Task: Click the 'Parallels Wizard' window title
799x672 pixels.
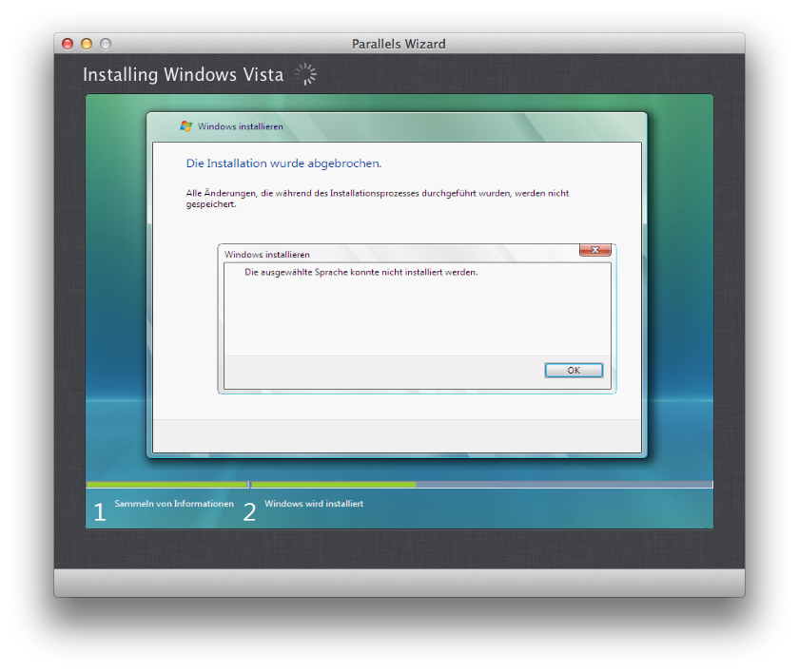Action: [x=399, y=44]
